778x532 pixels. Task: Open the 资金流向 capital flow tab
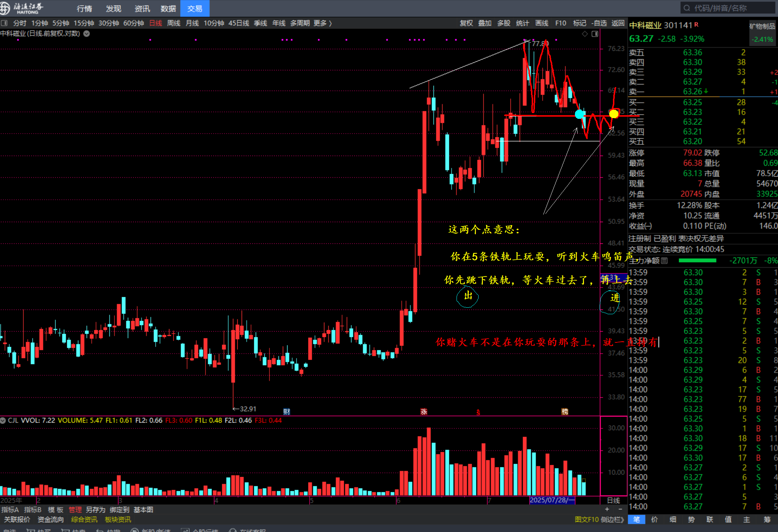click(51, 519)
